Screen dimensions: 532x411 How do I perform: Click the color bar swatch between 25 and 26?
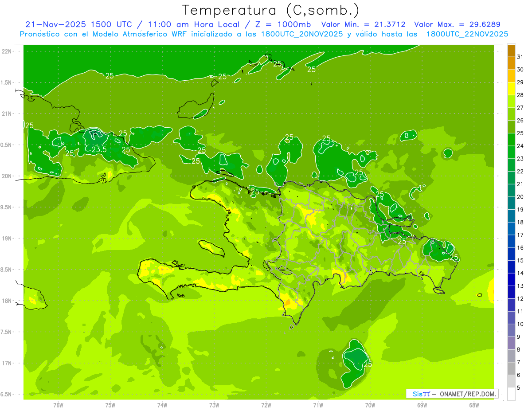[511, 127]
